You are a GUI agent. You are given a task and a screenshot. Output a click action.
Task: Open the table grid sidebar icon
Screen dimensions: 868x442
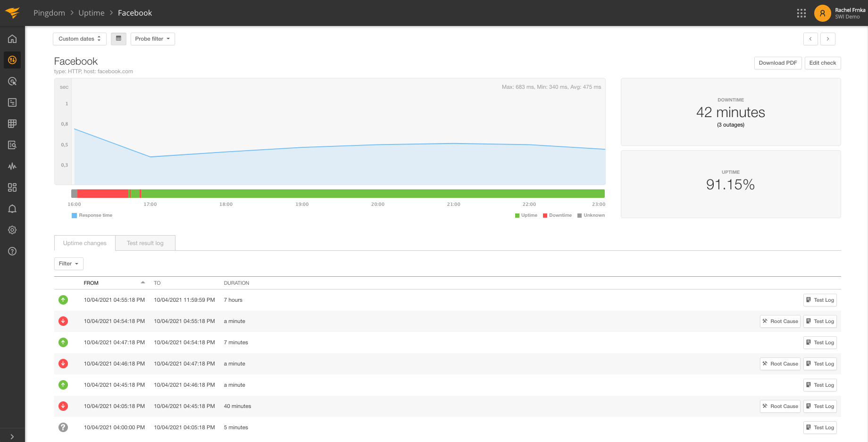coord(12,124)
